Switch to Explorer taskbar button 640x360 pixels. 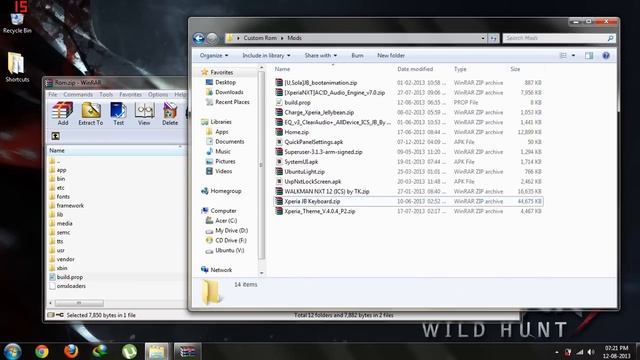point(157,351)
